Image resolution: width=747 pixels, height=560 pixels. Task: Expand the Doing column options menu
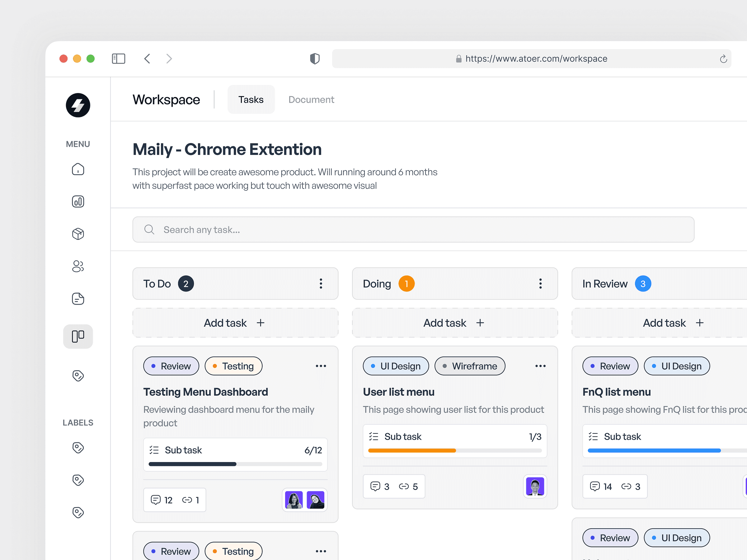(541, 283)
